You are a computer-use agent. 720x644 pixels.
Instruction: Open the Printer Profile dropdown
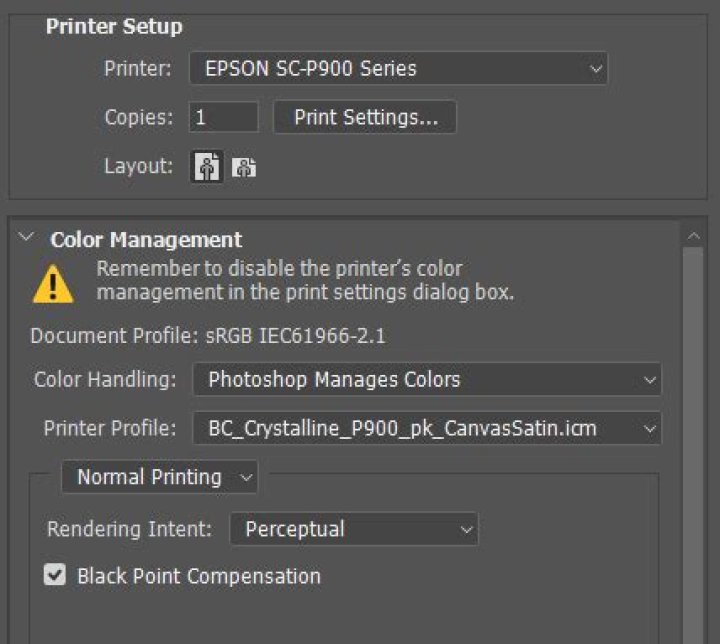pyautogui.click(x=427, y=428)
